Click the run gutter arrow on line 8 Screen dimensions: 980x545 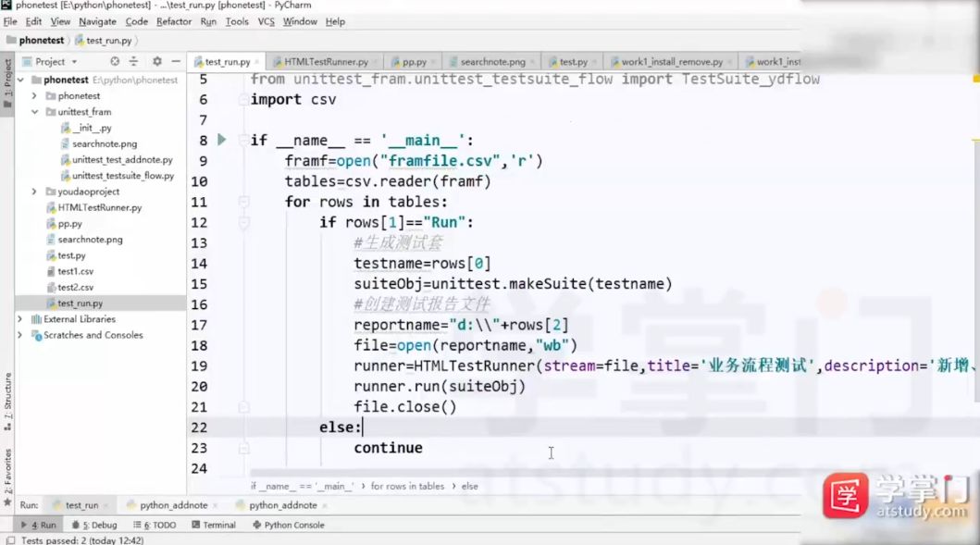point(221,140)
